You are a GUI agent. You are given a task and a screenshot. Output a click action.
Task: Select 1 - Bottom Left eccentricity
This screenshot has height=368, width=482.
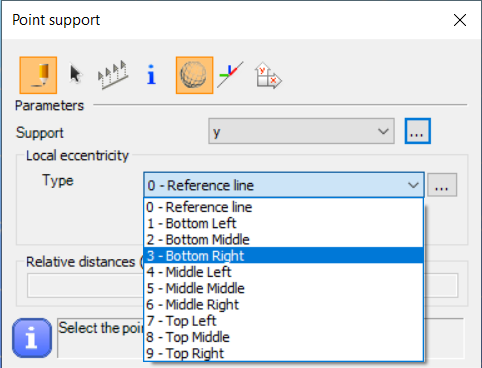(284, 223)
